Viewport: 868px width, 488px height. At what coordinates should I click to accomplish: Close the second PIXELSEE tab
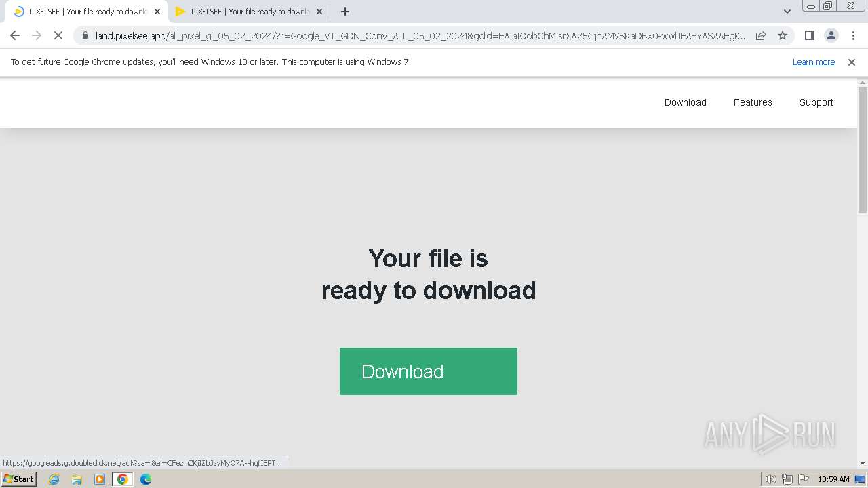tap(319, 12)
